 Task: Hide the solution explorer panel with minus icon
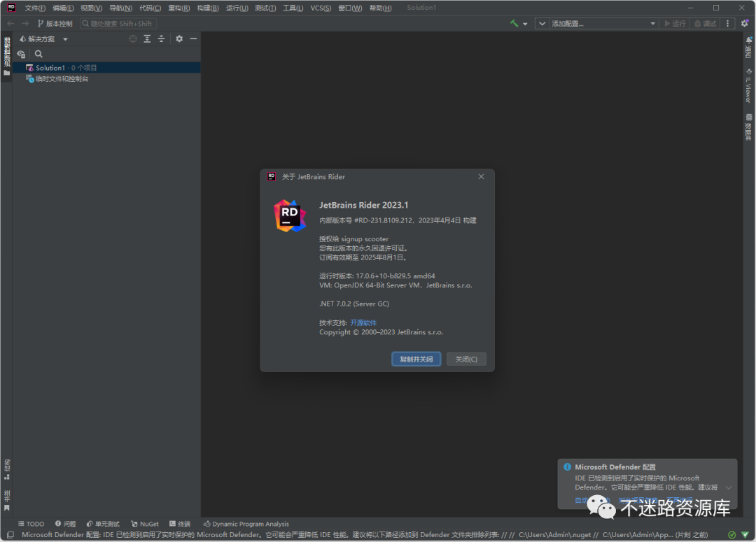pos(193,38)
